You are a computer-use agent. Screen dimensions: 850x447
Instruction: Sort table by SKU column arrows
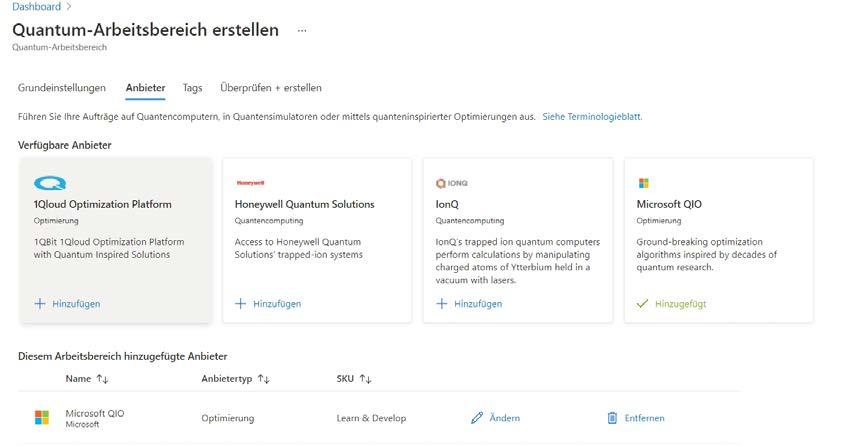366,379
